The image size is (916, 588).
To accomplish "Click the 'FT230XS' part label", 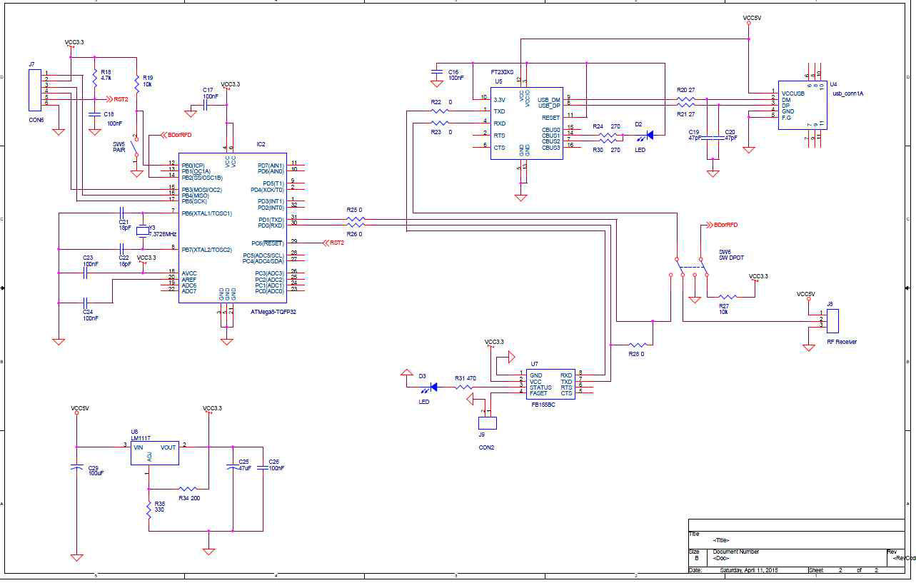I will [x=503, y=73].
